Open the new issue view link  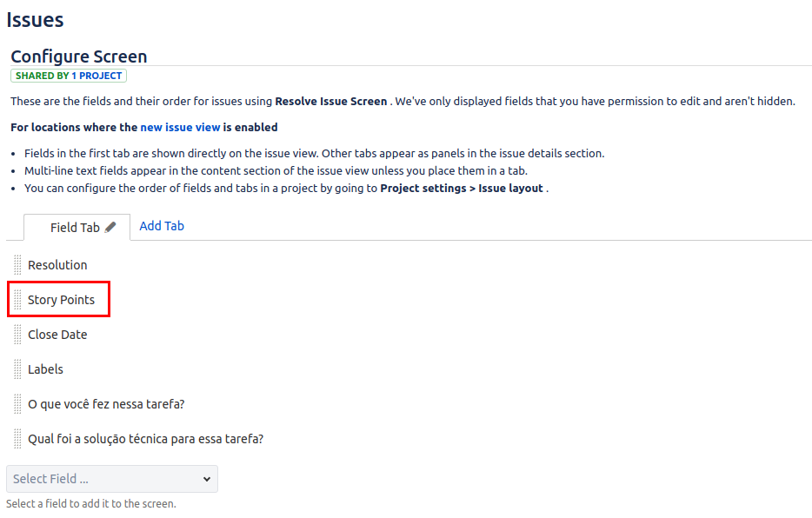[x=180, y=127]
